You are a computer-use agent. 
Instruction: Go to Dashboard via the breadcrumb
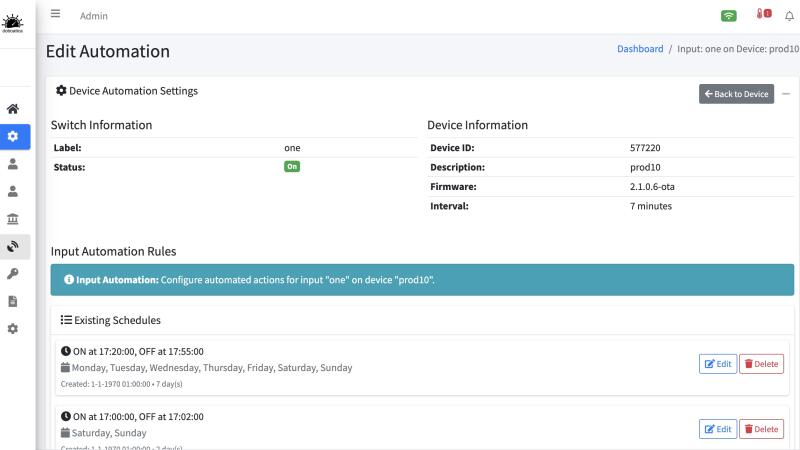[640, 49]
